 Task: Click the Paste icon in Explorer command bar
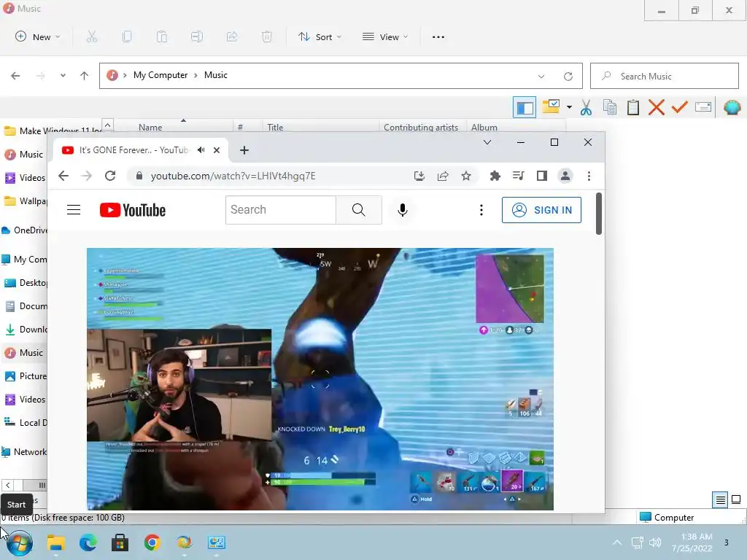[162, 36]
